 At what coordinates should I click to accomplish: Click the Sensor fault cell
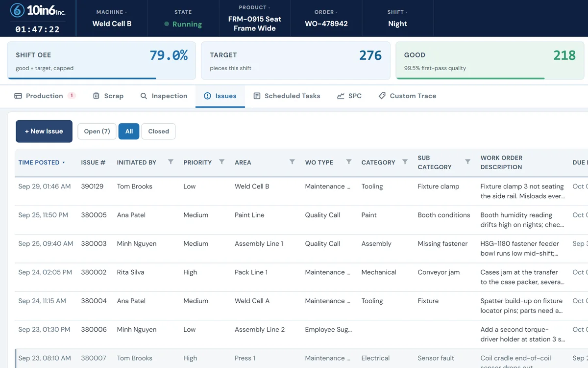coord(436,358)
